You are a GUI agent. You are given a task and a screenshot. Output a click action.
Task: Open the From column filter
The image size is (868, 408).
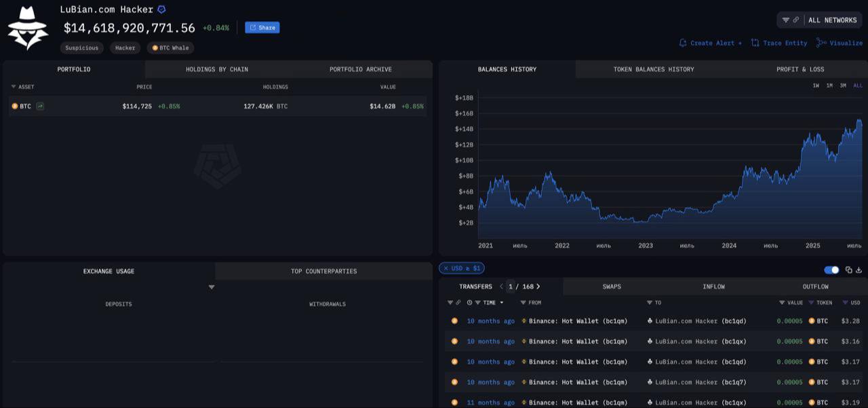tap(523, 303)
